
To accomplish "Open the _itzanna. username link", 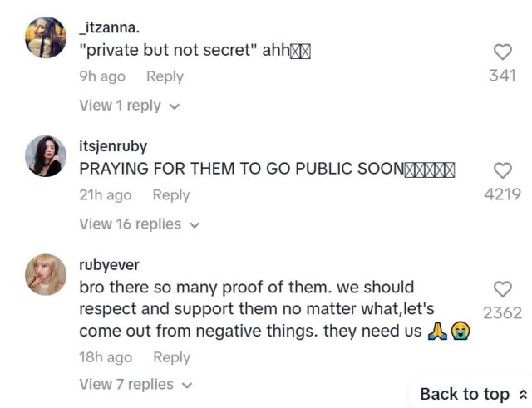I will click(109, 27).
